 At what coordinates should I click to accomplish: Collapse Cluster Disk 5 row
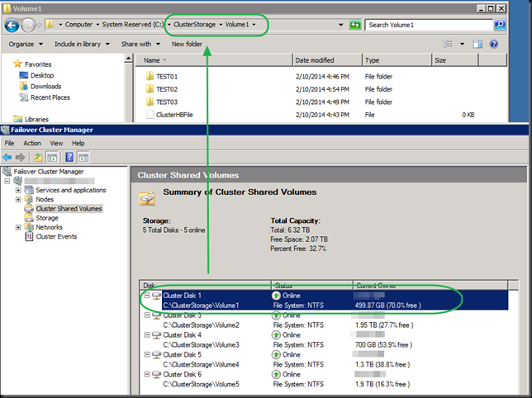tap(147, 354)
